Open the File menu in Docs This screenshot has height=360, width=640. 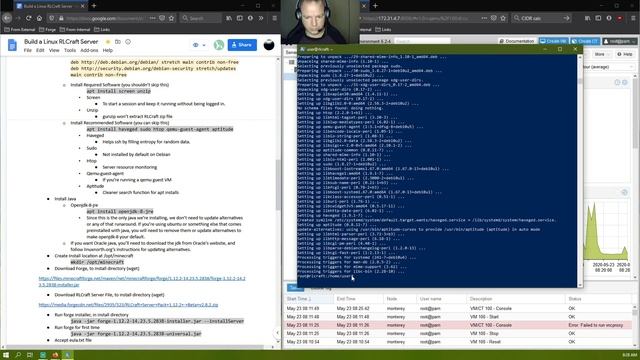tap(28, 50)
